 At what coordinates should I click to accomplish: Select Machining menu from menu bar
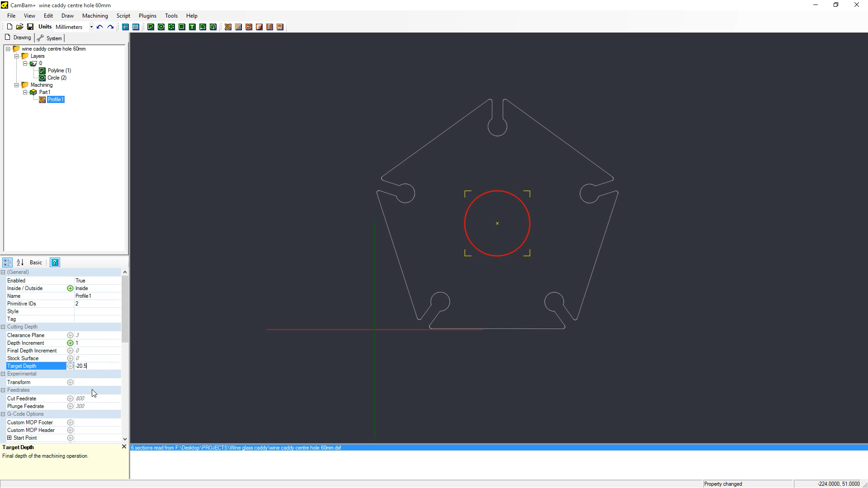tap(95, 15)
